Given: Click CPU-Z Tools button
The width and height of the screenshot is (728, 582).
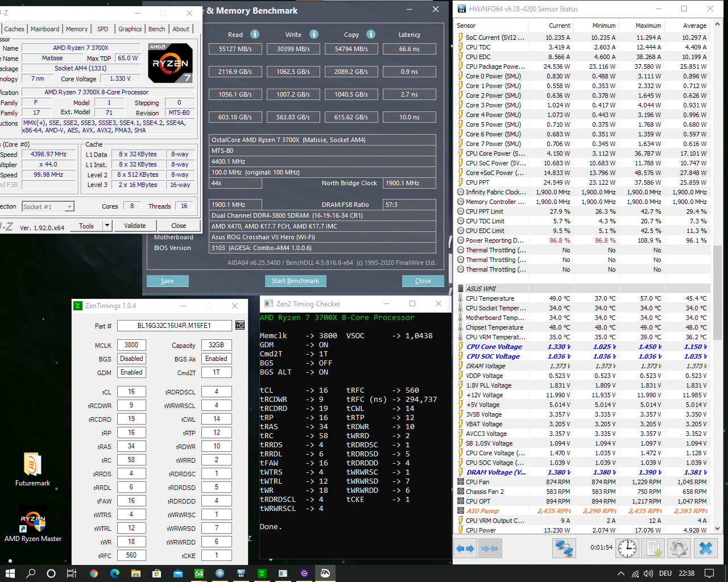Looking at the screenshot, I should (x=86, y=226).
